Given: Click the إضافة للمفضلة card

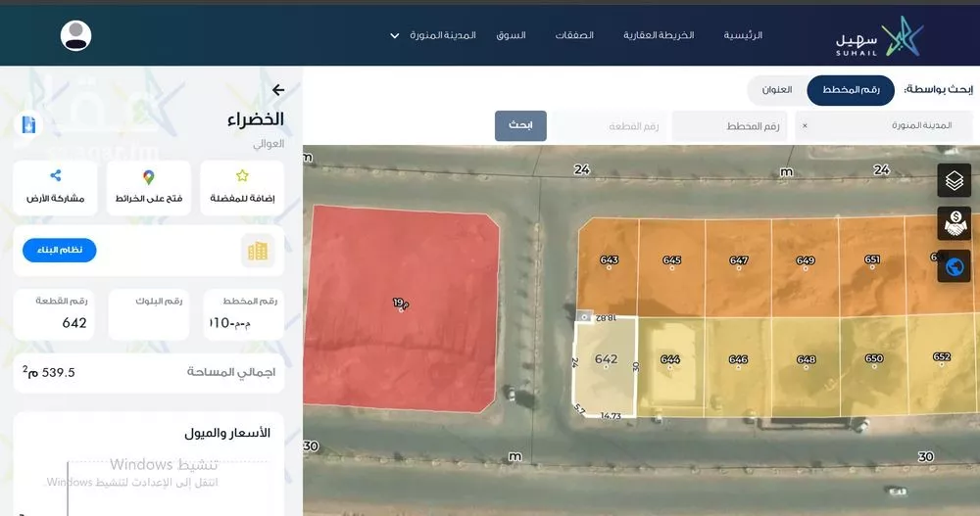Looking at the screenshot, I should tap(242, 188).
